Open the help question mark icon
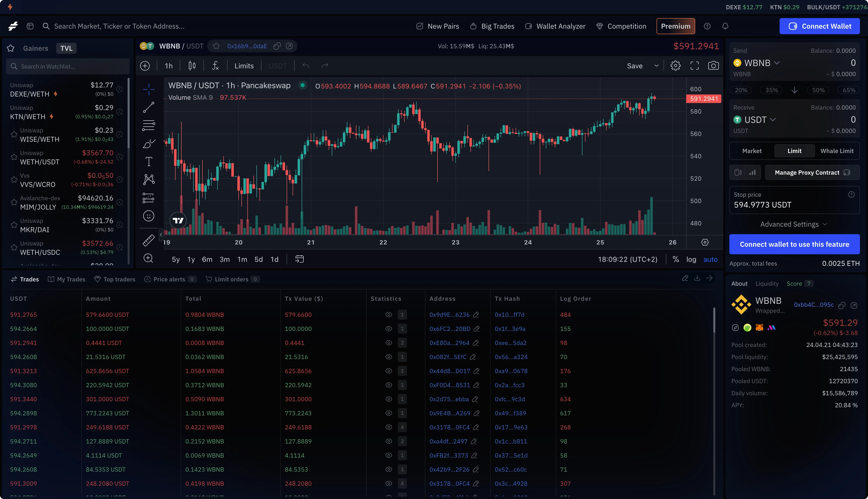 click(x=707, y=26)
